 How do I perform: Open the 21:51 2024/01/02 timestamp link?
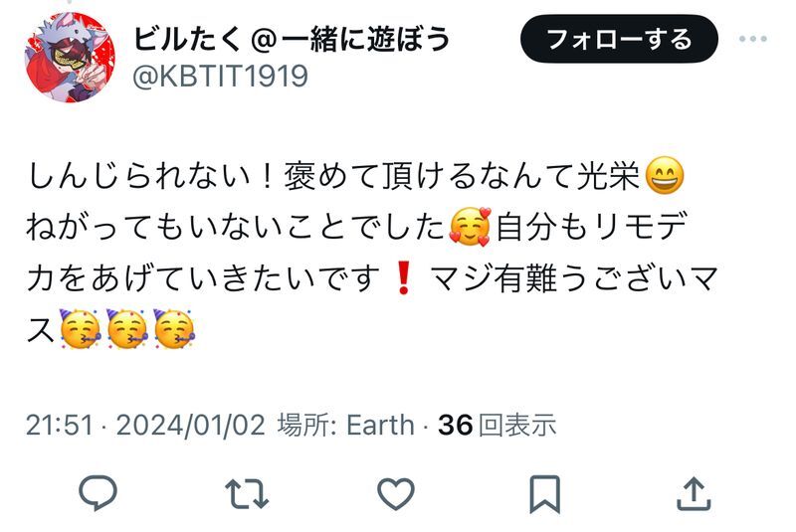145,425
